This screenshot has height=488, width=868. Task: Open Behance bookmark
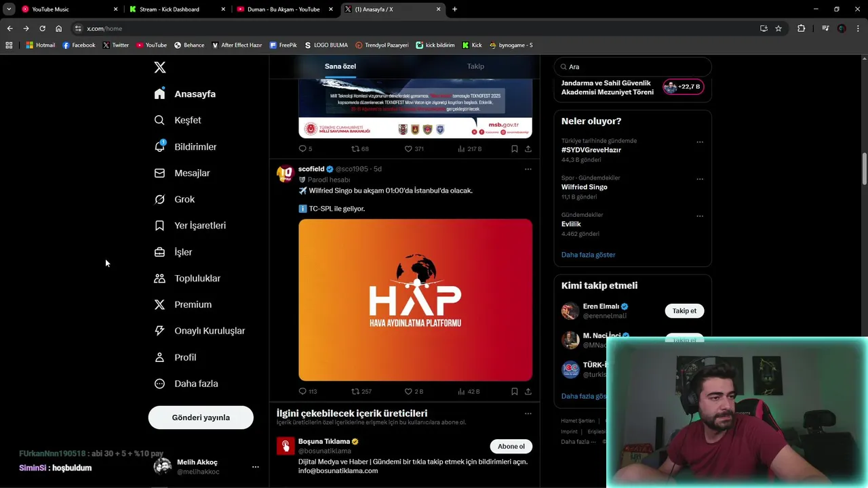pos(189,45)
